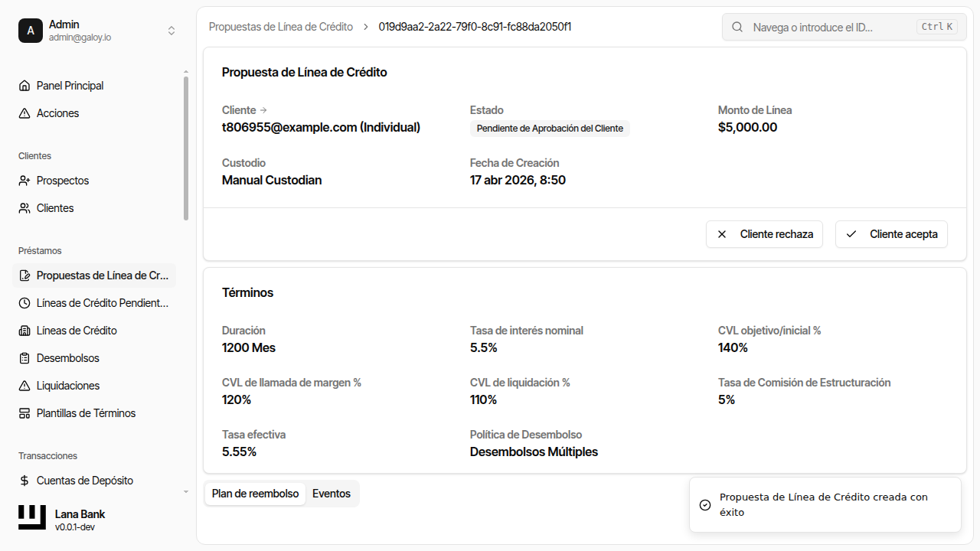
Task: Click the Clientes people icon
Action: [24, 208]
